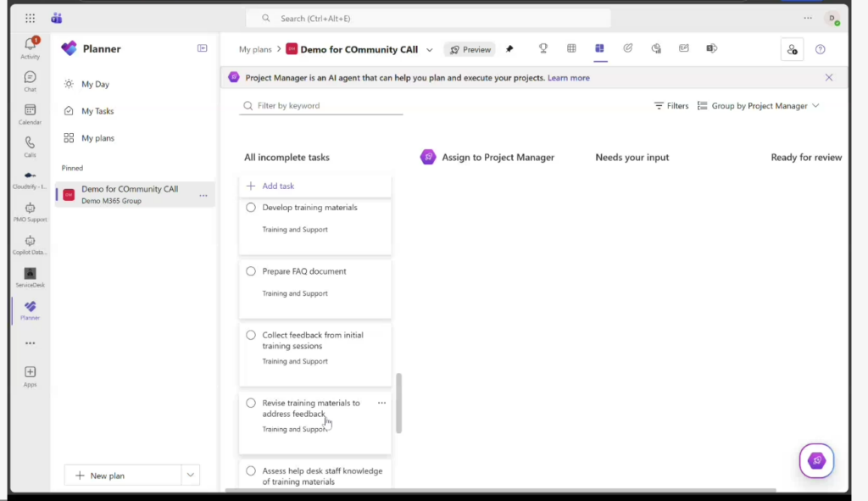Open dropdown arrow beside New plan button
The image size is (868, 501).
tap(191, 476)
